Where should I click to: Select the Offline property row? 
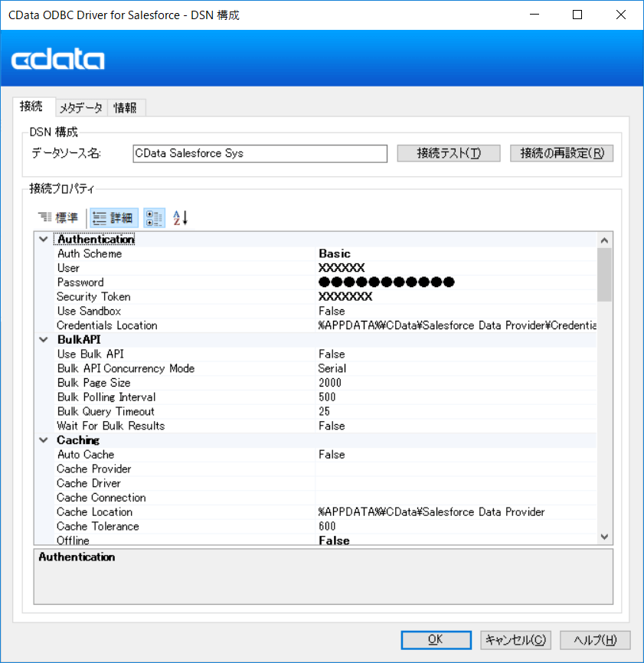(325, 540)
